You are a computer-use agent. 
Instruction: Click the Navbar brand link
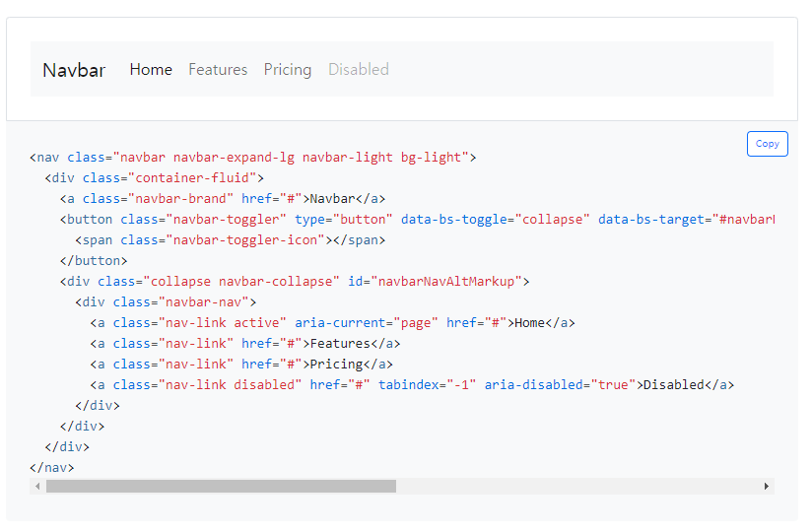[x=74, y=70]
